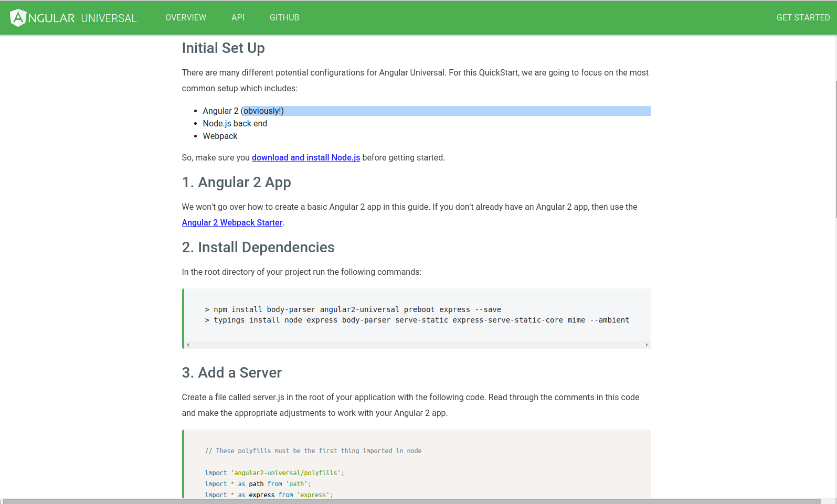Open the OVERVIEW nav item

point(186,18)
